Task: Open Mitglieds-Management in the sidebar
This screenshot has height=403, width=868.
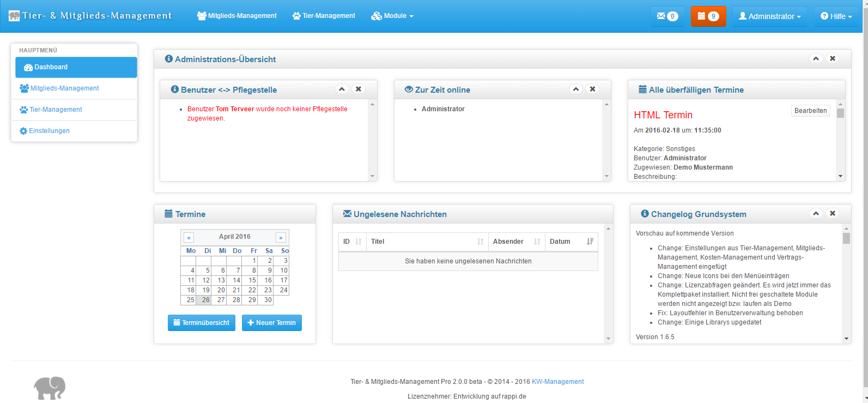Action: (64, 88)
